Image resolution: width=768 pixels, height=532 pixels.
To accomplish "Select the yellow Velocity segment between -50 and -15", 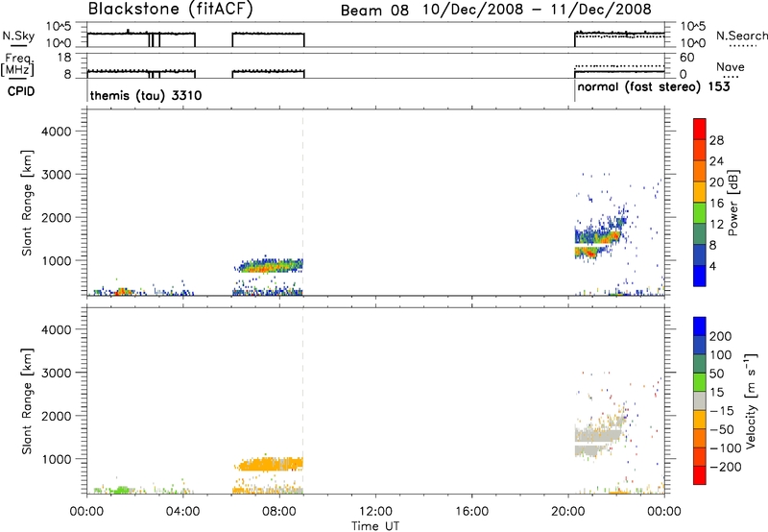I will pyautogui.click(x=700, y=420).
